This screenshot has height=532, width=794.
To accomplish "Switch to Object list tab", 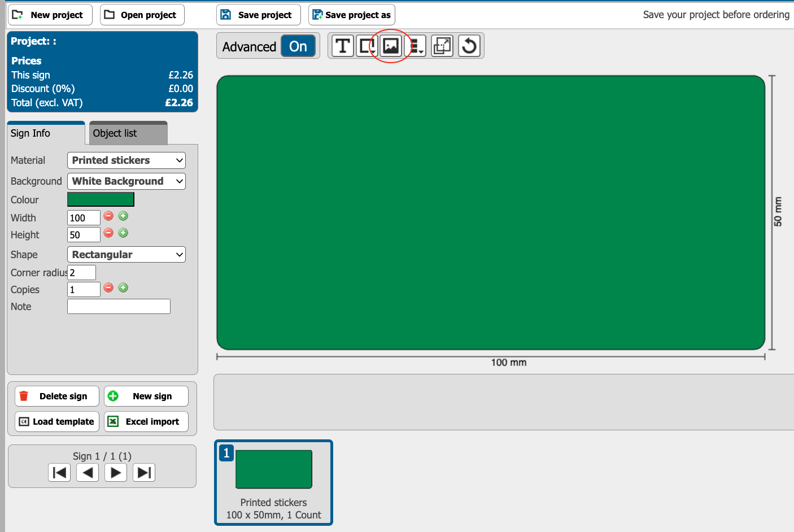I will pyautogui.click(x=128, y=133).
